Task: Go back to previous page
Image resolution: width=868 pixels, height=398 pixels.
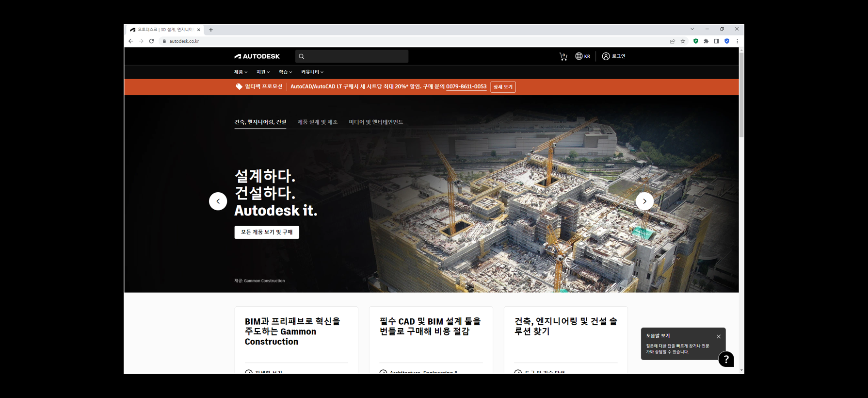Action: tap(130, 41)
